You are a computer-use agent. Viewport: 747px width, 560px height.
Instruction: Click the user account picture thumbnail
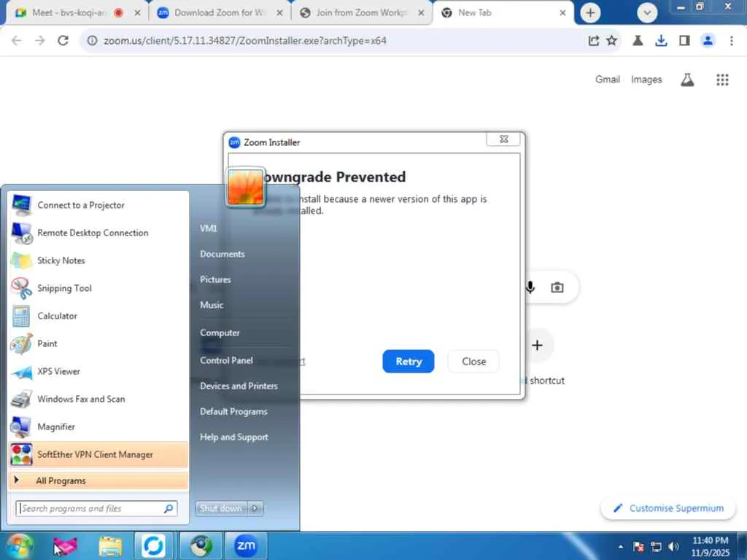[245, 187]
